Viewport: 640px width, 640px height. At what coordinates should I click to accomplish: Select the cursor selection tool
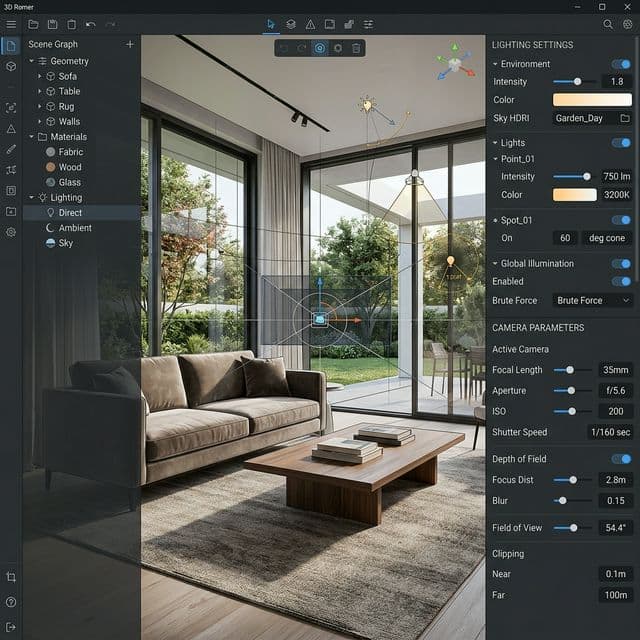pyautogui.click(x=271, y=24)
